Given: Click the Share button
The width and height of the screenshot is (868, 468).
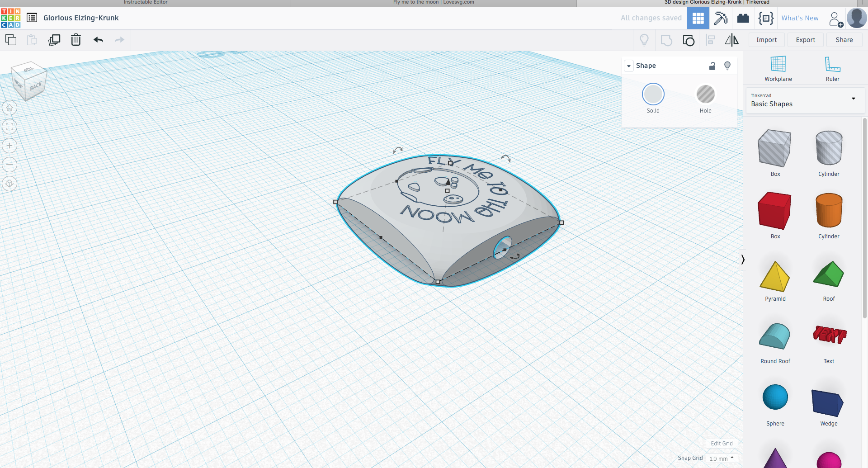Looking at the screenshot, I should 844,40.
